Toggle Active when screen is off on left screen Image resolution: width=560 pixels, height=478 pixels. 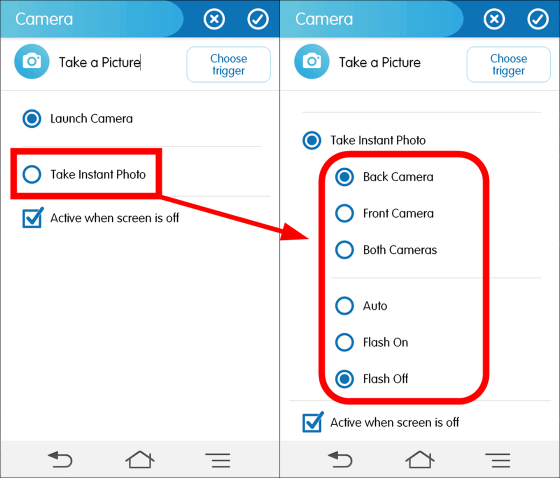coord(33,217)
